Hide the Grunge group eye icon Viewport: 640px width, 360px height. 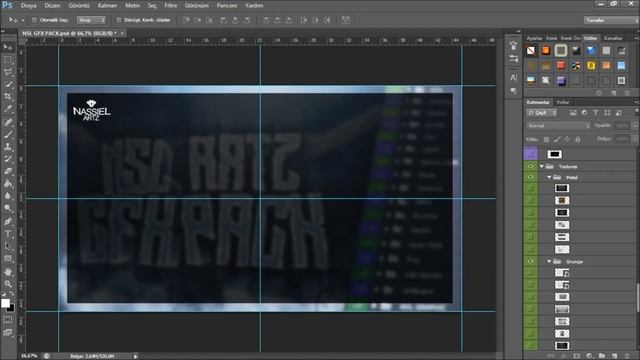[530, 262]
